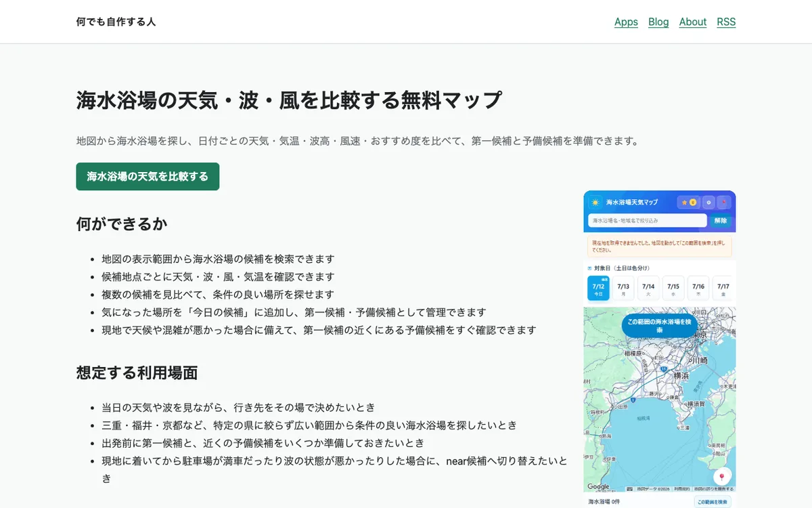Click the round red pin location button on map
812x508 pixels.
(722, 476)
